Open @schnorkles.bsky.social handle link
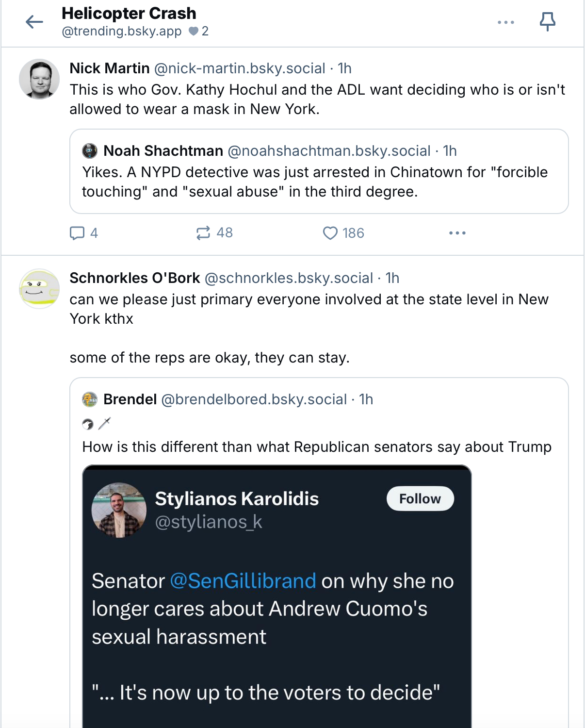 pyautogui.click(x=289, y=278)
